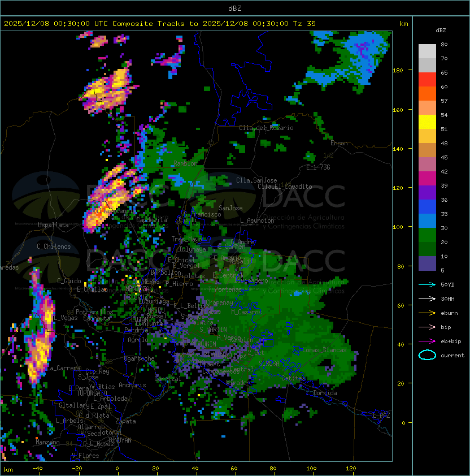Viewport: 470px width, 476px height.
Task: Click the 'dBZ' label above the color scale
Action: click(441, 31)
